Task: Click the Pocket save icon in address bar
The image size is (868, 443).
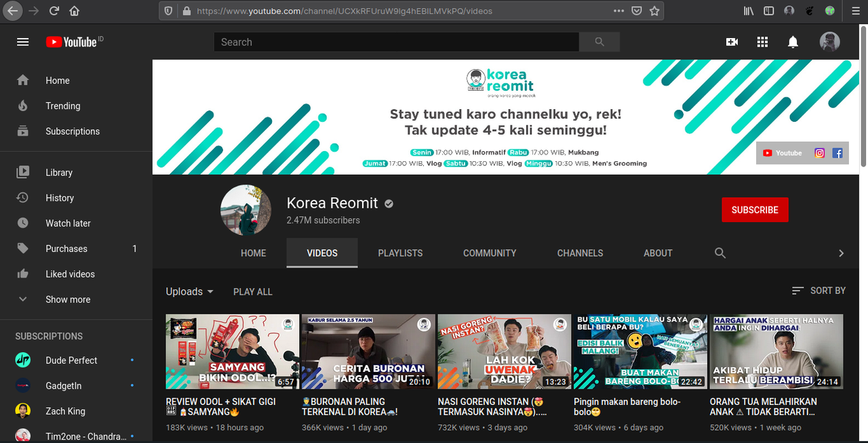Action: (637, 11)
